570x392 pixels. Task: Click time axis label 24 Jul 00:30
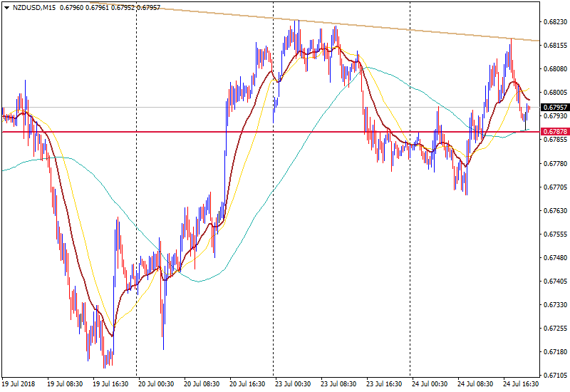click(430, 384)
